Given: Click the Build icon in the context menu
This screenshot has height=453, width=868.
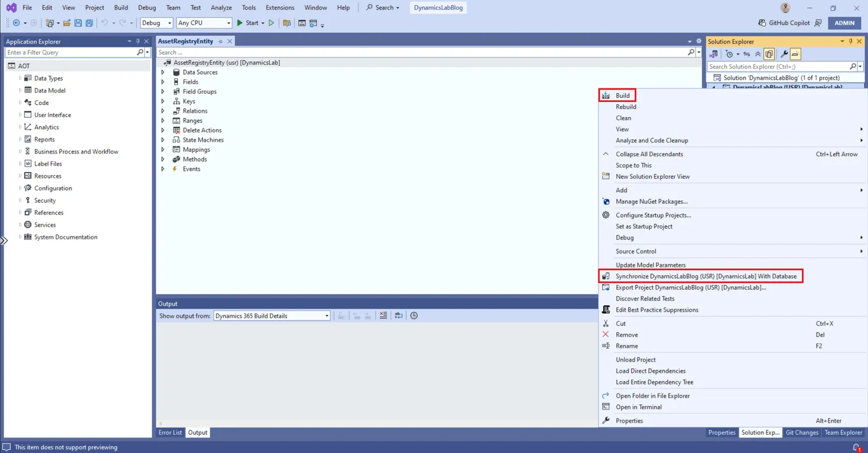Looking at the screenshot, I should (606, 95).
